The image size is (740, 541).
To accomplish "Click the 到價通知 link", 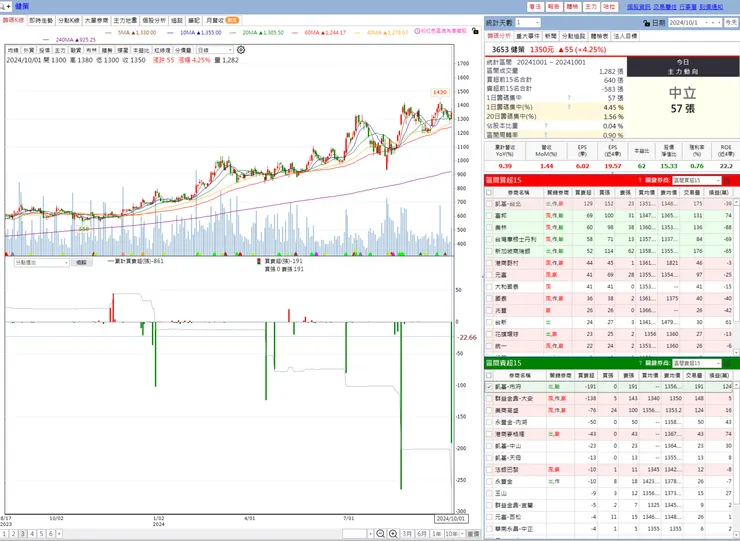I will point(711,7).
